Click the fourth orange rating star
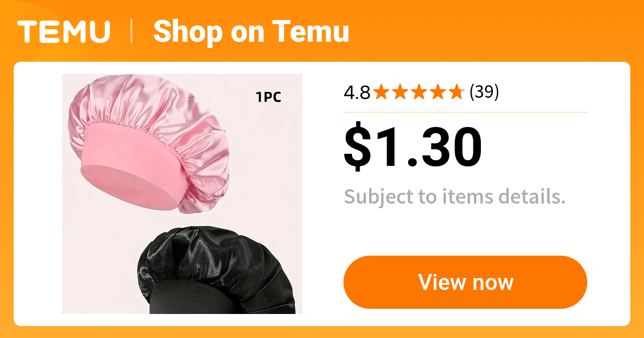Viewport: 644px width, 338px height. [x=437, y=92]
